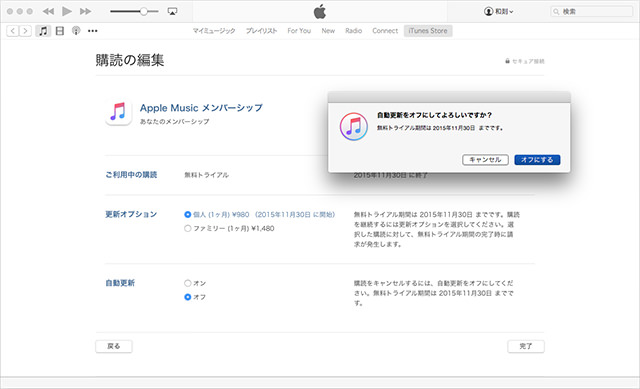Switch to the Connect tab
Screen dimensions: 640x389
(385, 31)
